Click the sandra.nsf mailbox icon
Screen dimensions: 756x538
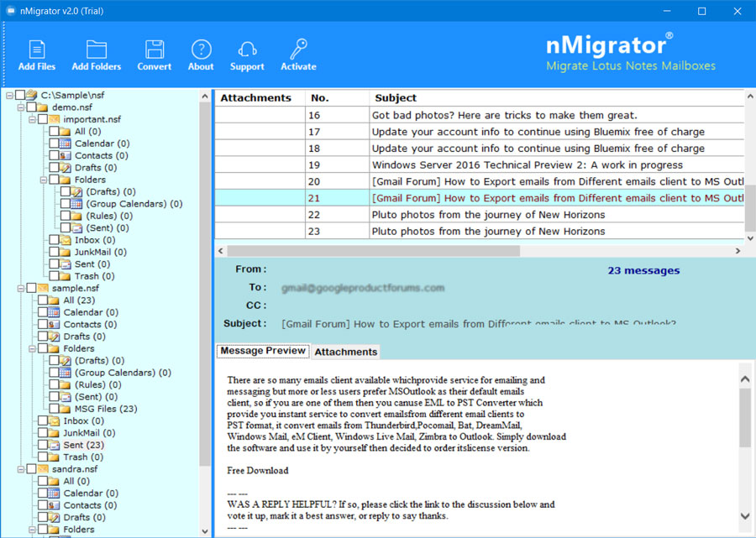tap(43, 468)
